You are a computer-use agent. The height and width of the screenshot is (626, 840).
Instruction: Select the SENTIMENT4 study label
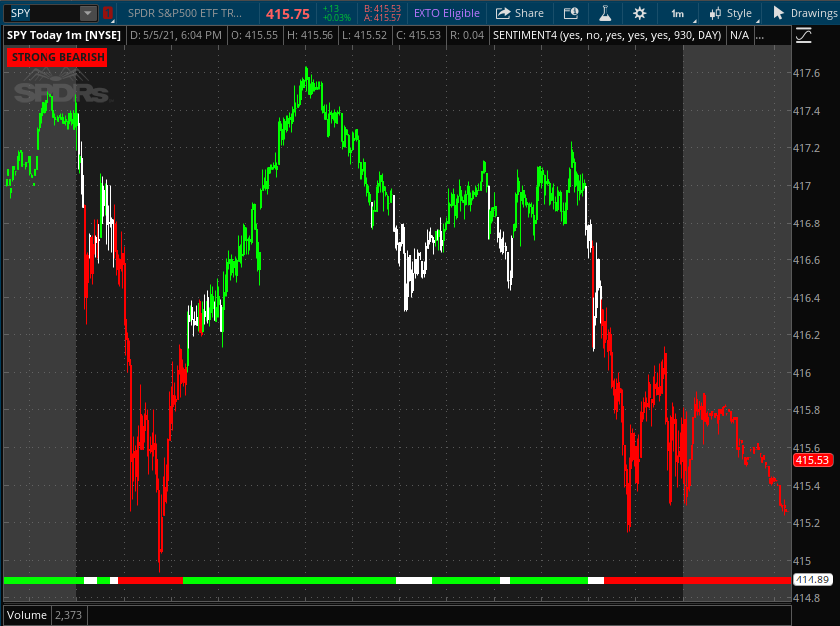pos(607,35)
